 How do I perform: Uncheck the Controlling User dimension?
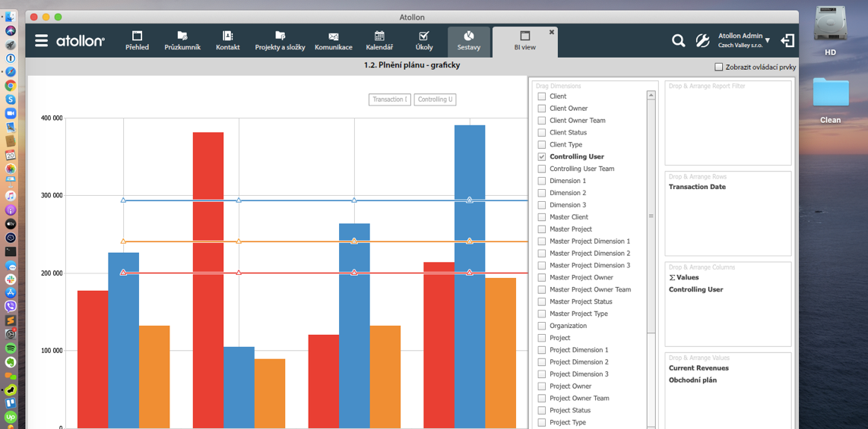coord(542,157)
